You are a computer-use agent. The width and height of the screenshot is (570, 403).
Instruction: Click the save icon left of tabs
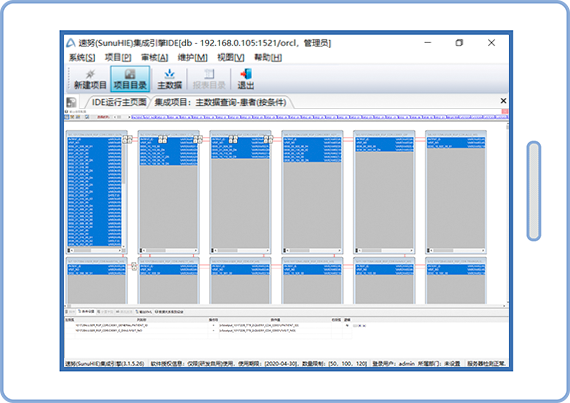click(71, 102)
